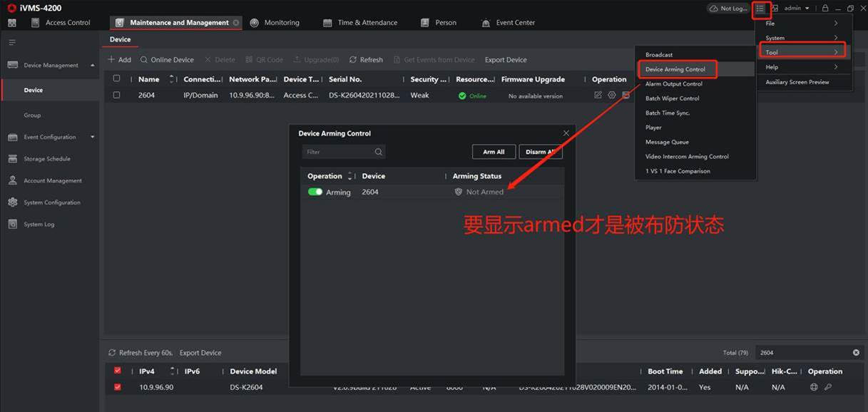Switch to Time & Attendance tab
The height and width of the screenshot is (412, 868).
point(360,23)
